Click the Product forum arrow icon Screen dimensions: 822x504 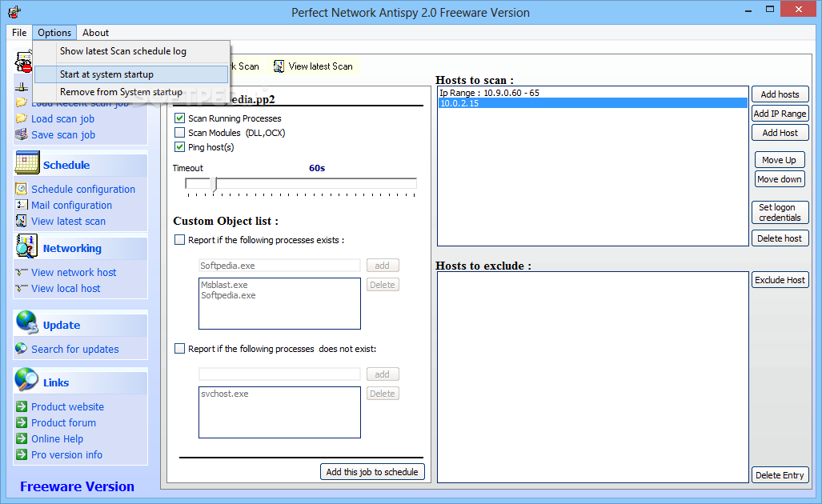[22, 422]
